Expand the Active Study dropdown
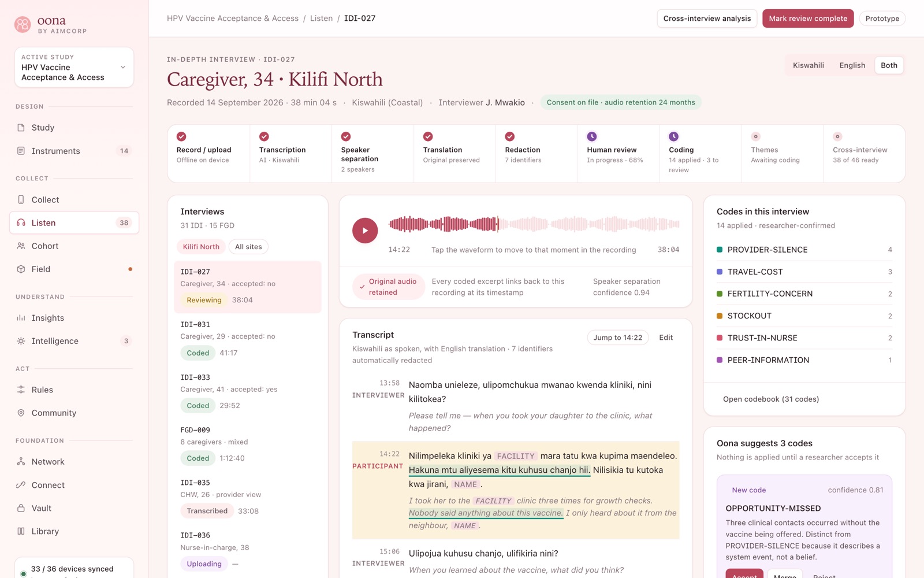This screenshot has height=578, width=924. coord(74,68)
